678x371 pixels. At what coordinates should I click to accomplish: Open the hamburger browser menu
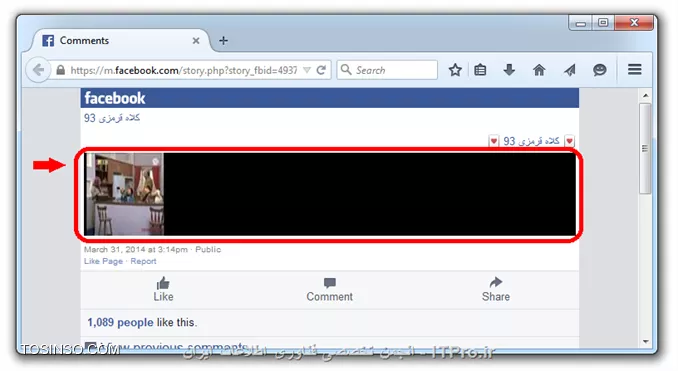[x=634, y=70]
